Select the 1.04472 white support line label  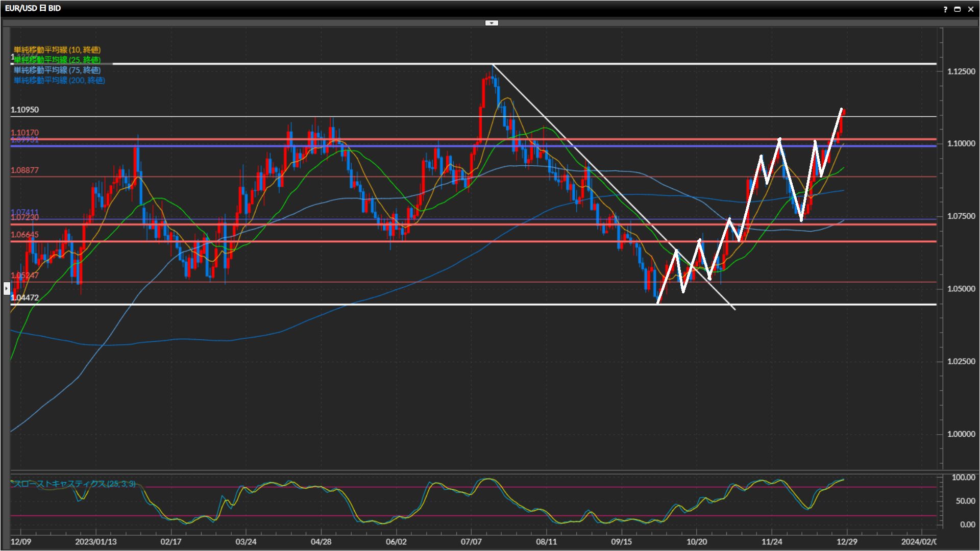(24, 298)
